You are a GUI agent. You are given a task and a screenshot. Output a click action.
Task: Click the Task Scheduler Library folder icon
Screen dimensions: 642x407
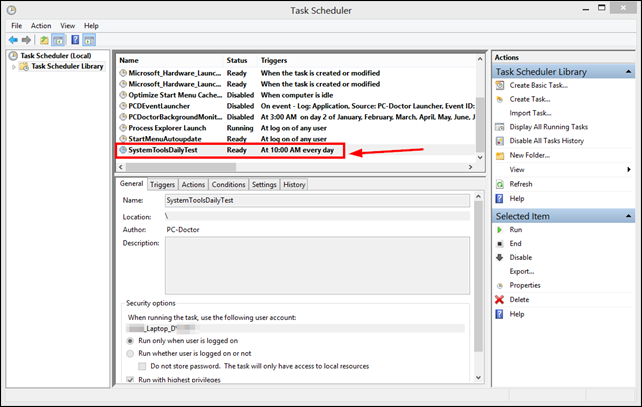(24, 66)
